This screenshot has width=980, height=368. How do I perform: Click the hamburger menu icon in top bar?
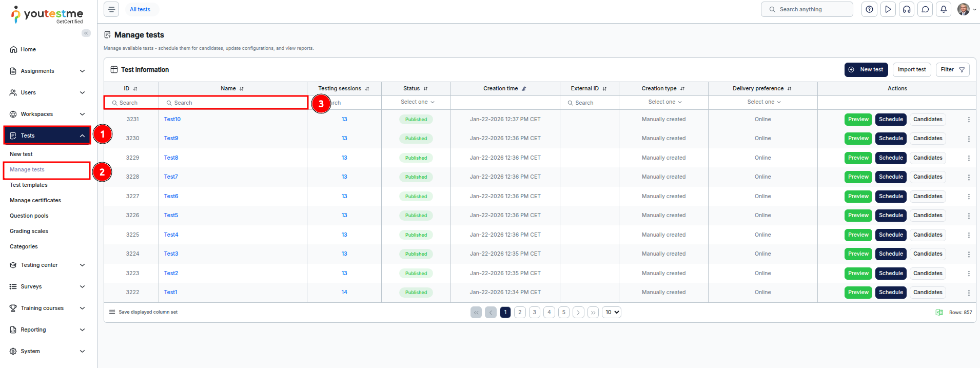click(111, 9)
